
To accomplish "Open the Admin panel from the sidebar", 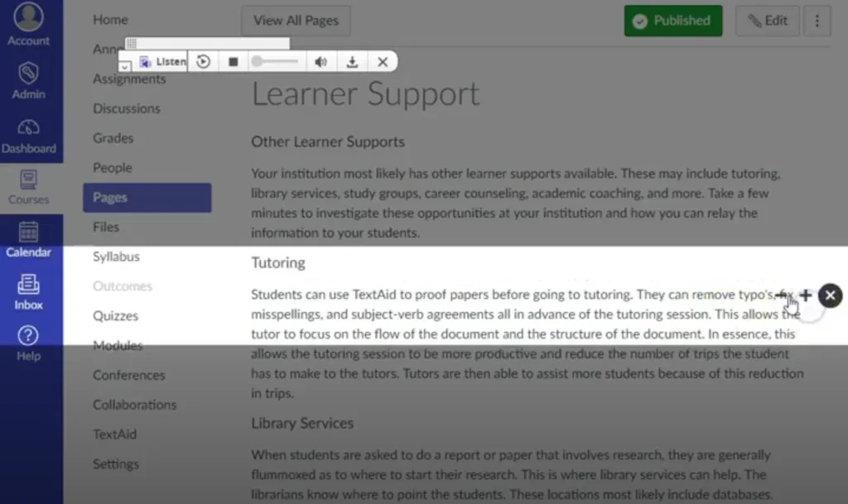I will 29,82.
